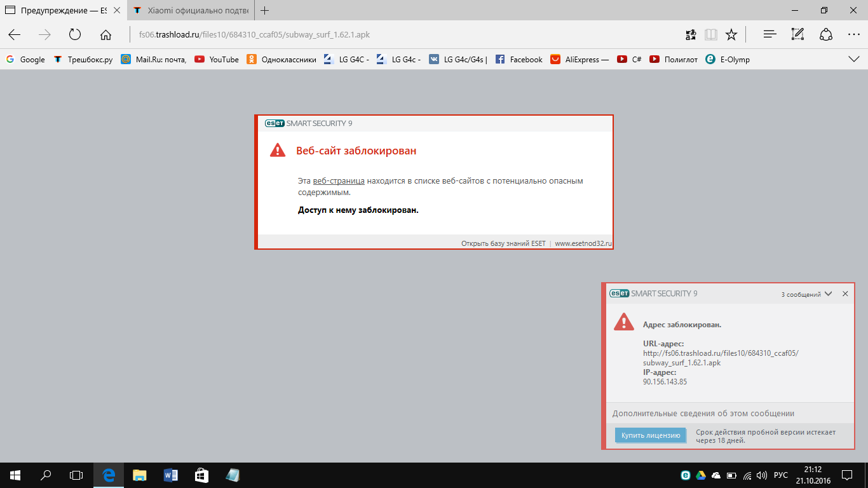868x488 pixels.
Task: Open the AliExpress bookmark
Action: pos(580,59)
